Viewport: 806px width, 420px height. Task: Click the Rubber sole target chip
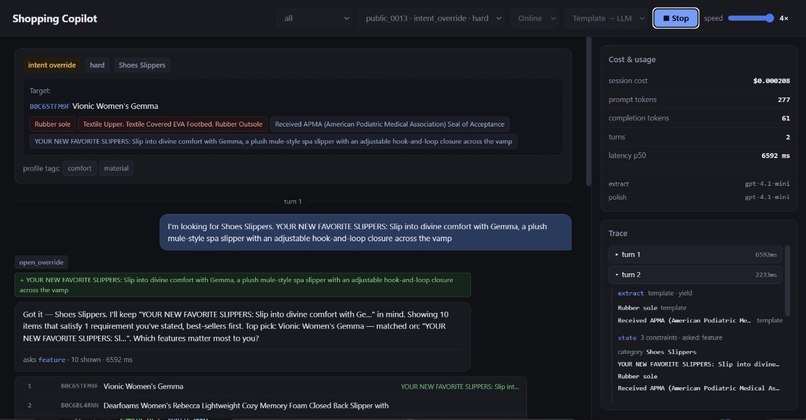pos(52,124)
